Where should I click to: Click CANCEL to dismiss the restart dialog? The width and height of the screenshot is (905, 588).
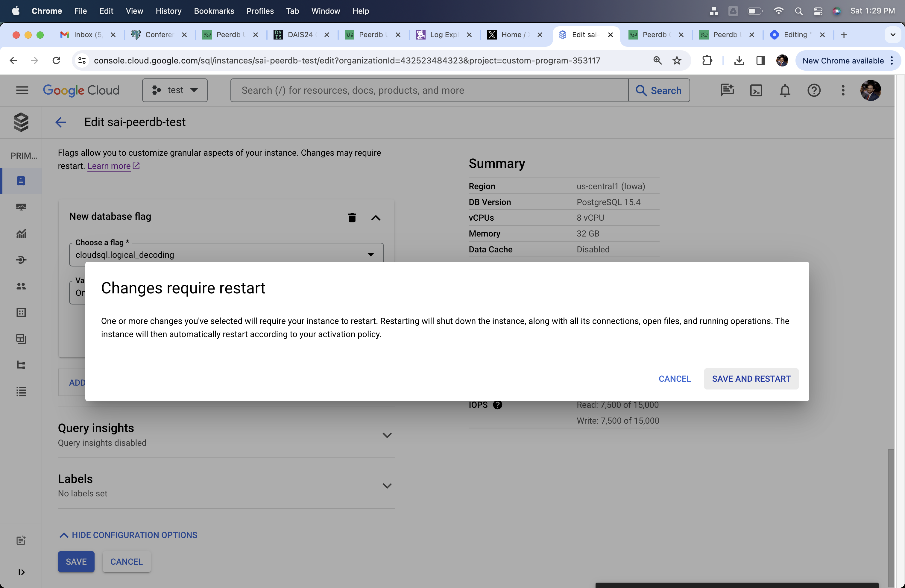pyautogui.click(x=675, y=379)
